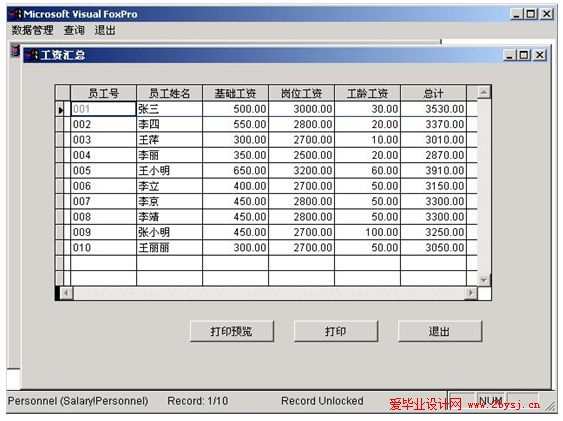Open the 数据管理 menu
The image size is (563, 421).
click(x=33, y=30)
